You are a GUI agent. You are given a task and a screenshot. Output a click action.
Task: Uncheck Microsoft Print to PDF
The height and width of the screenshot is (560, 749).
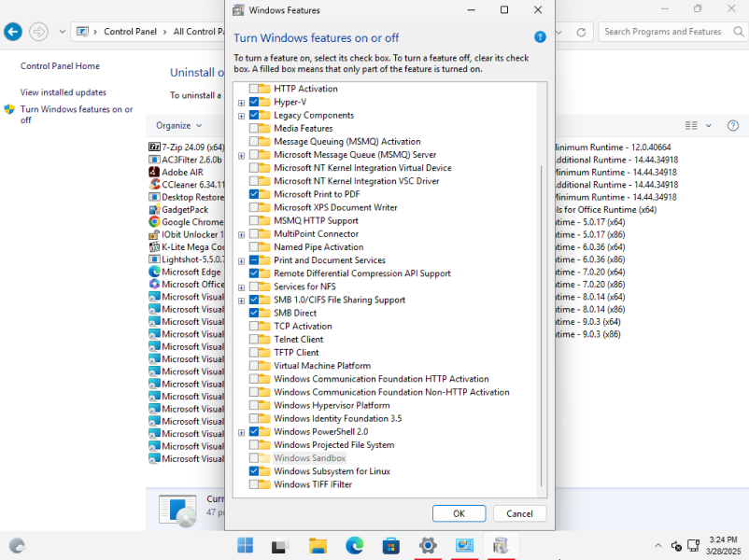[x=254, y=194]
